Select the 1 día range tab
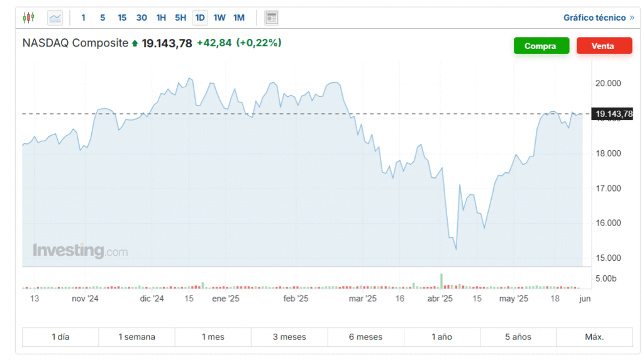The height and width of the screenshot is (362, 644). tap(60, 337)
